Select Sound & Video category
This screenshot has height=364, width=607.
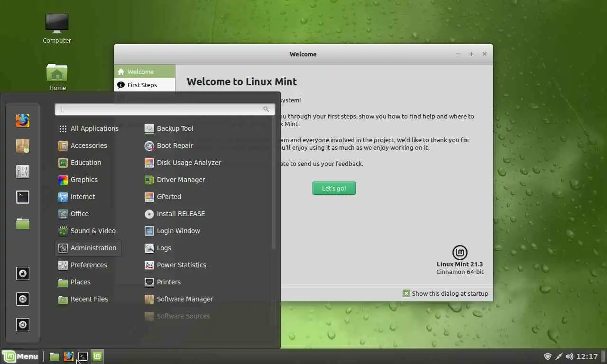coord(88,231)
